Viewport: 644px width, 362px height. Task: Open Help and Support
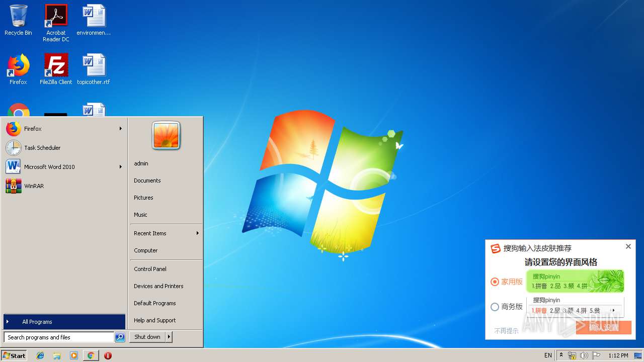pyautogui.click(x=155, y=320)
